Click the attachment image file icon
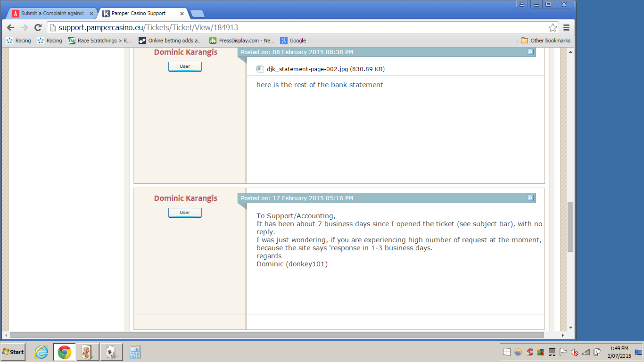 pos(260,69)
